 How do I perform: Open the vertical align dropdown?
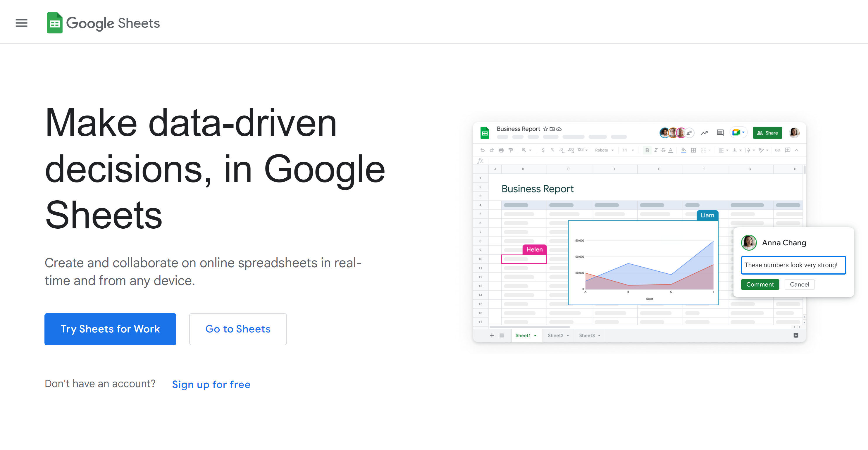coord(737,150)
